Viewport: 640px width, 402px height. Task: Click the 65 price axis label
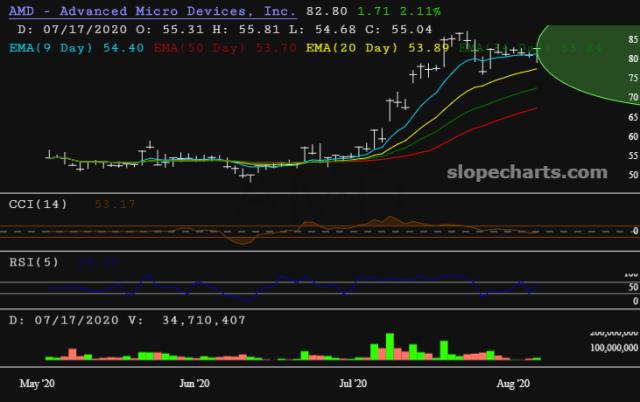tap(633, 117)
